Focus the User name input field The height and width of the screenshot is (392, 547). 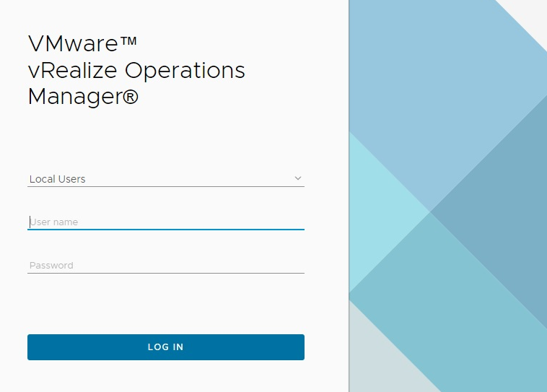point(166,222)
